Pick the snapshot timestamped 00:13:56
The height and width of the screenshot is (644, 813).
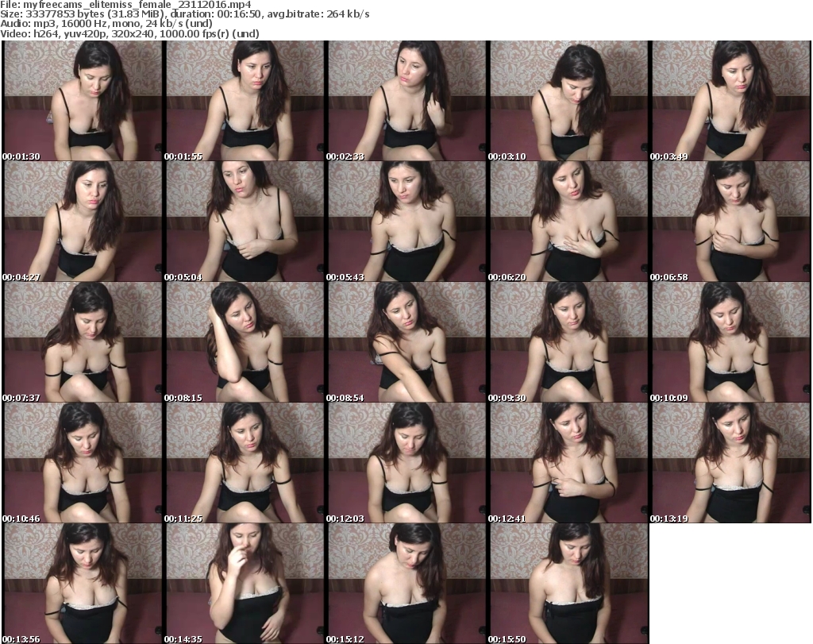pos(83,584)
